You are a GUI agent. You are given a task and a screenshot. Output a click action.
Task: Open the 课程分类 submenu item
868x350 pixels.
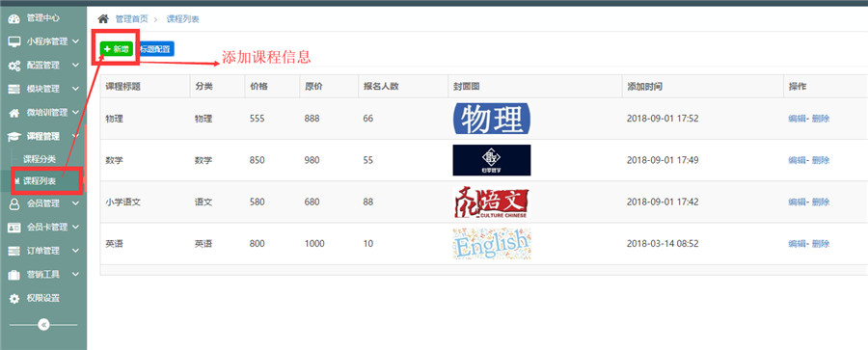(x=40, y=159)
